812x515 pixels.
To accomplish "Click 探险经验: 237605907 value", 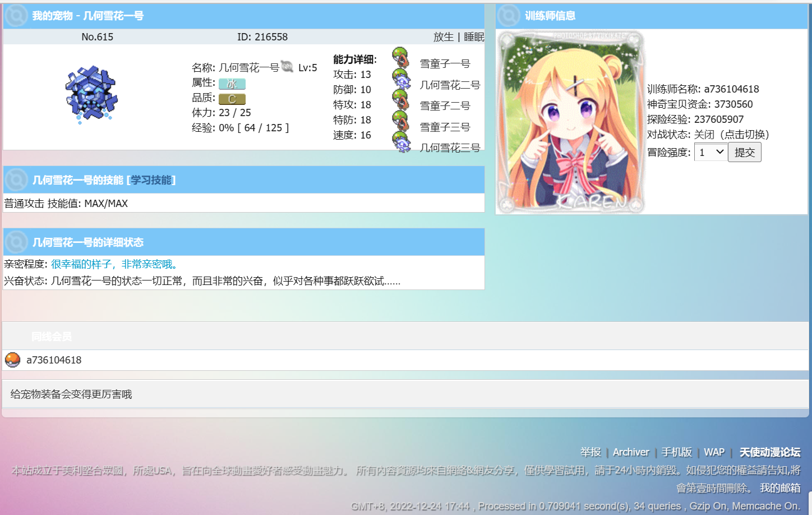I will pos(695,119).
